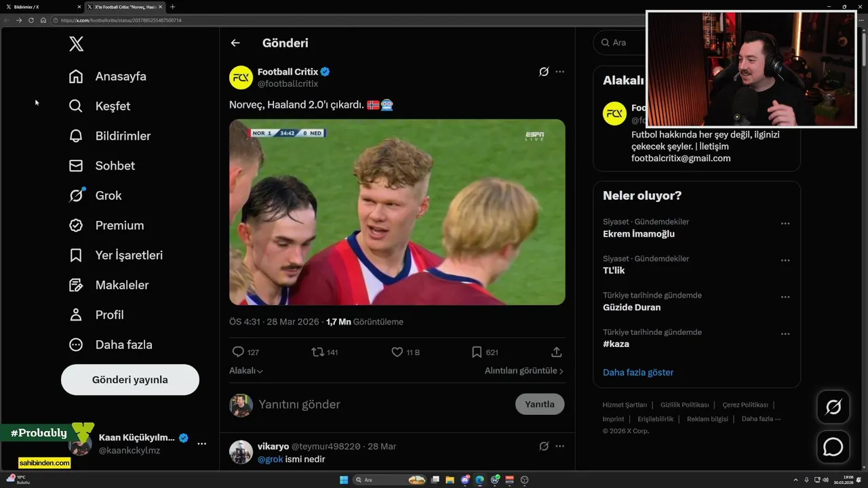This screenshot has height=488, width=868.
Task: Click the floating Grok button at bottom right
Action: point(833,407)
